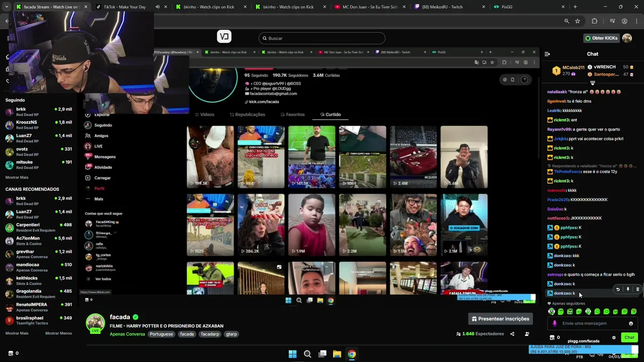
Task: Open the browser extensions puzzle icon
Action: click(x=595, y=21)
